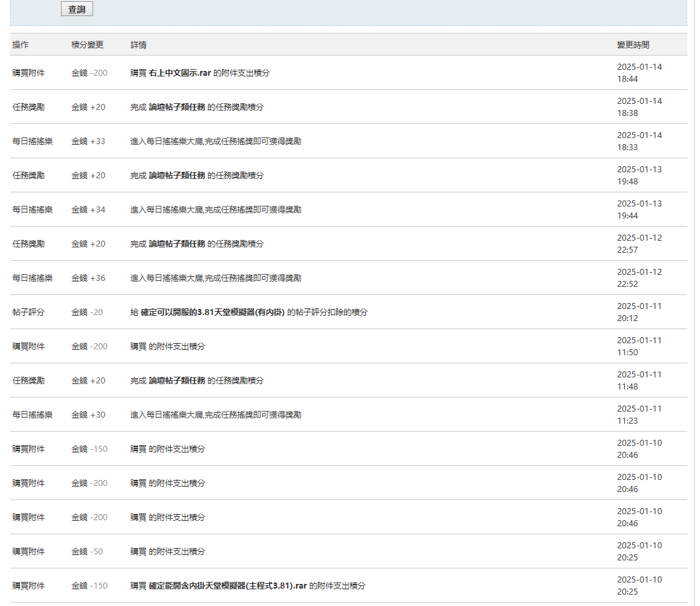Click 購買 的附件支出積分 in the 11:50 row
The image size is (700, 606).
(x=168, y=347)
